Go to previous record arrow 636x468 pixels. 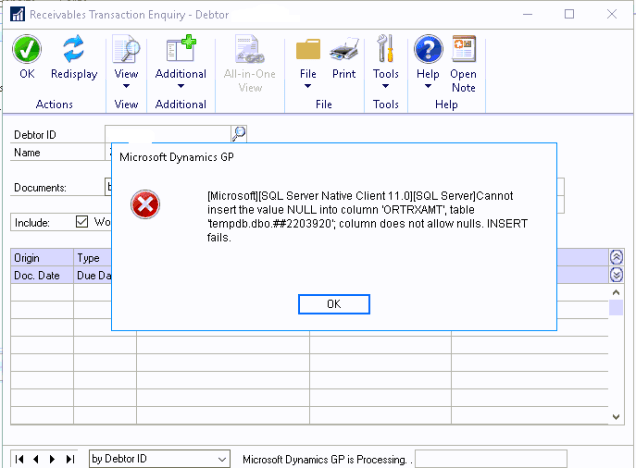pos(36,459)
